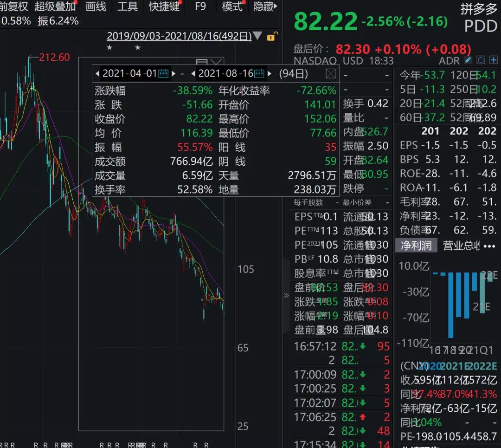Step the end date forward one day
Screen dimensions: 501x448
pyautogui.click(x=270, y=73)
